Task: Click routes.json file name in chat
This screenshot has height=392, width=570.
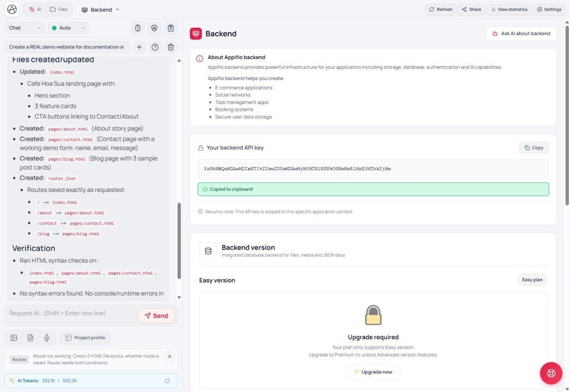Action: pyautogui.click(x=62, y=178)
